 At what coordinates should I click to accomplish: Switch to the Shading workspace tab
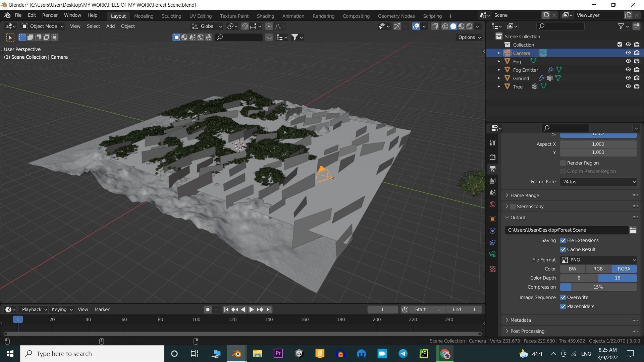tap(265, 16)
